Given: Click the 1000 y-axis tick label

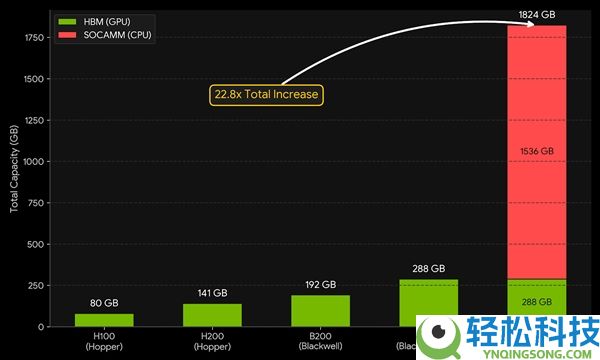Looking at the screenshot, I should tap(34, 161).
